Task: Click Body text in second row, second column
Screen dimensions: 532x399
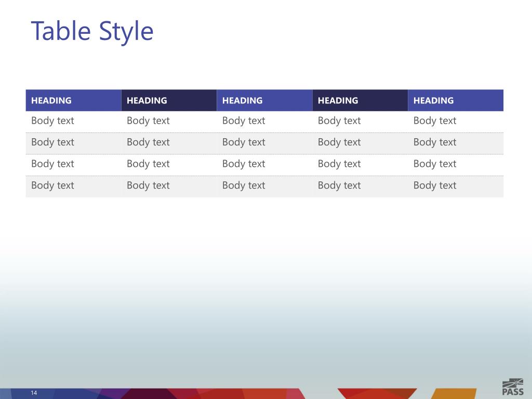Action: (148, 142)
